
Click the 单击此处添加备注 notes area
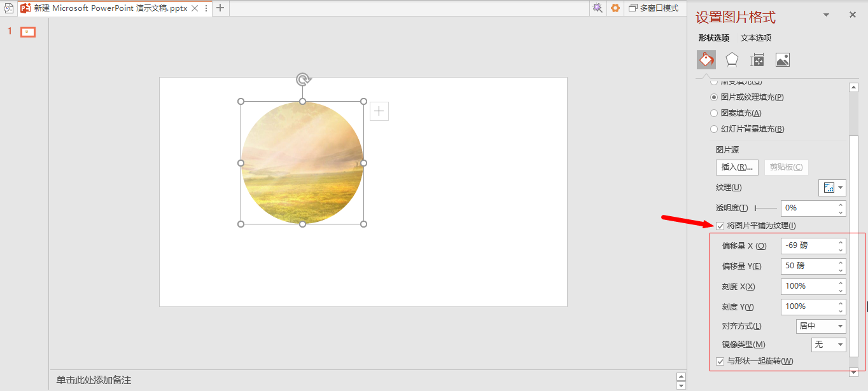(94, 380)
